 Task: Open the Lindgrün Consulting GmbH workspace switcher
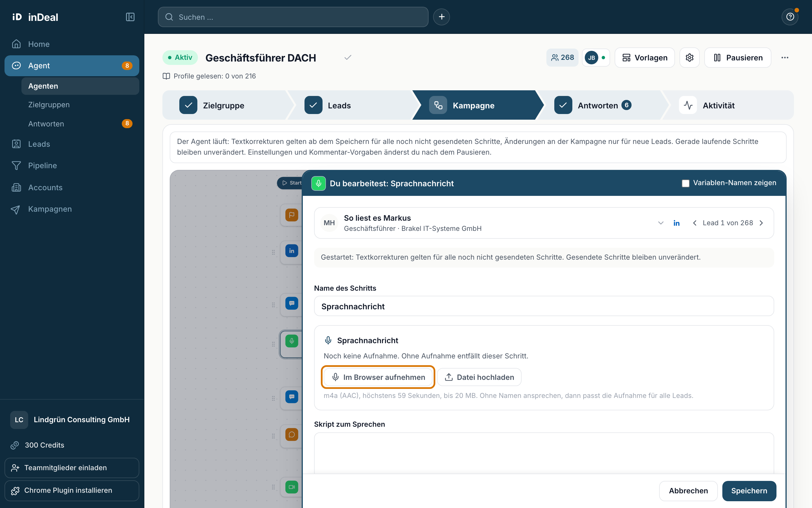[72, 420]
